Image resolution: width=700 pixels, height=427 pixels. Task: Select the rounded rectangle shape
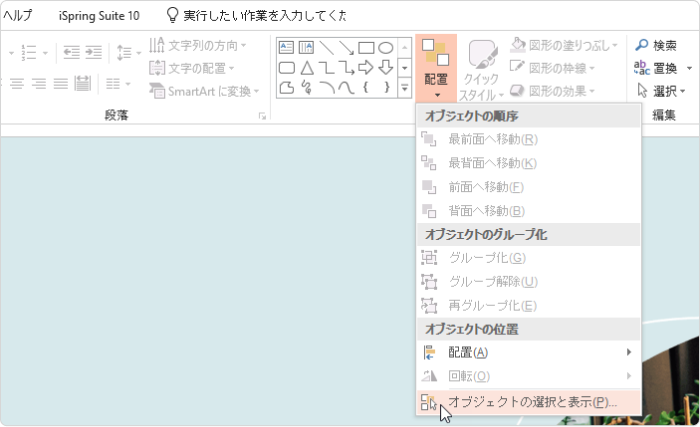click(x=286, y=68)
